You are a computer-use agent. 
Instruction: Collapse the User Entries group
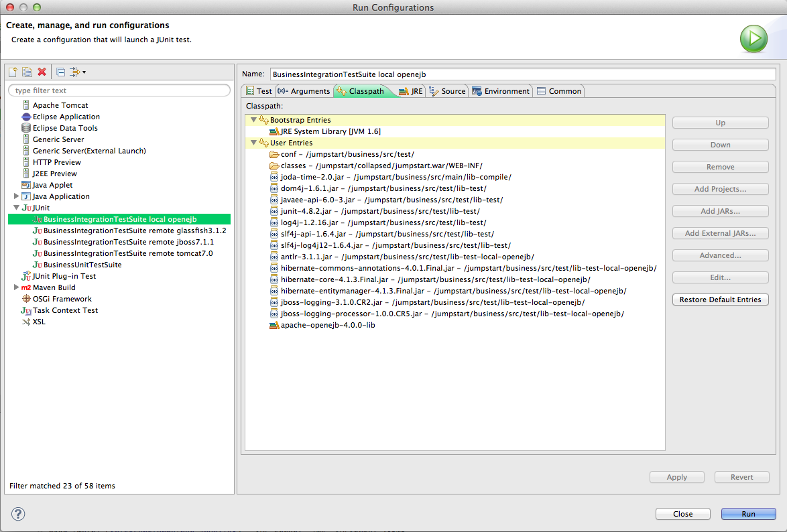pyautogui.click(x=253, y=143)
